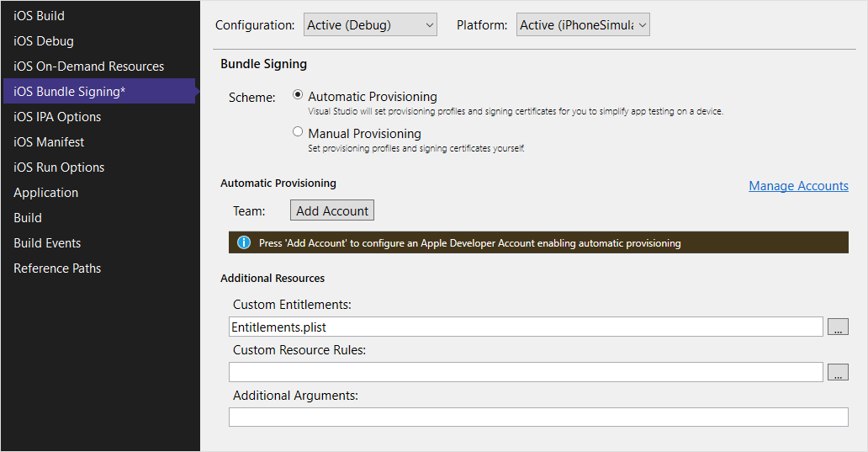Open the Build Events page
Image resolution: width=868 pixels, height=452 pixels.
47,243
